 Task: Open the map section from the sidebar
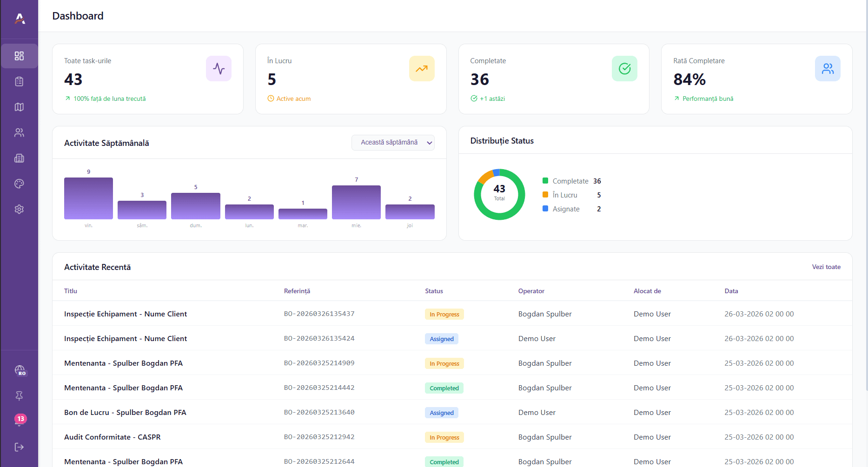point(19,107)
